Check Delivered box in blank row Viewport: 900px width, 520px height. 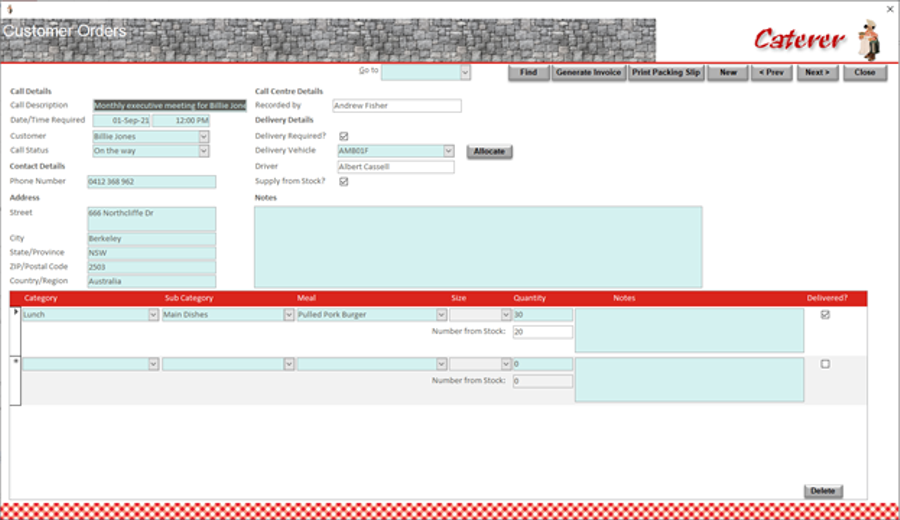click(x=825, y=364)
